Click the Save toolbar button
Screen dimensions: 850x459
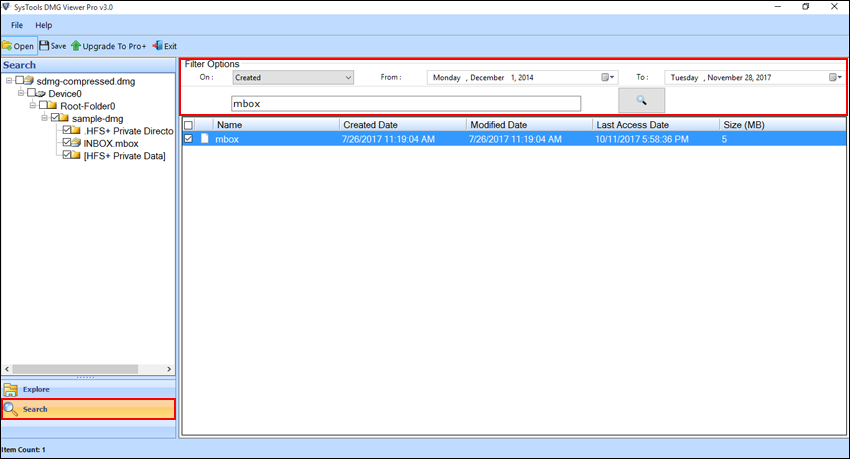tap(53, 46)
